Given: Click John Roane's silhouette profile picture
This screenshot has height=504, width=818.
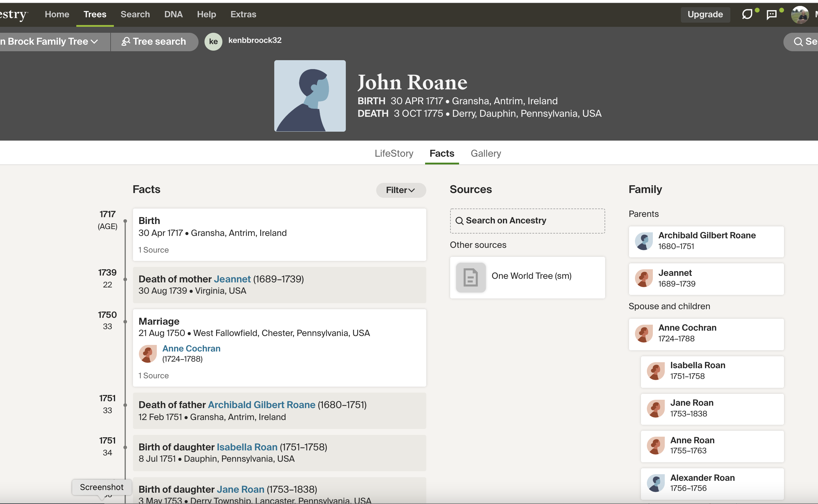Looking at the screenshot, I should coord(310,96).
